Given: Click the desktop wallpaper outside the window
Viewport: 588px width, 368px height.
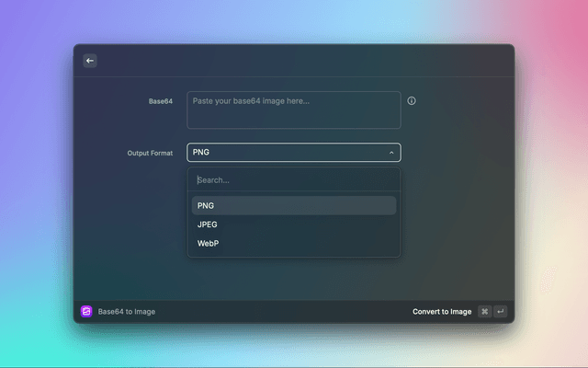Looking at the screenshot, I should pos(37,184).
